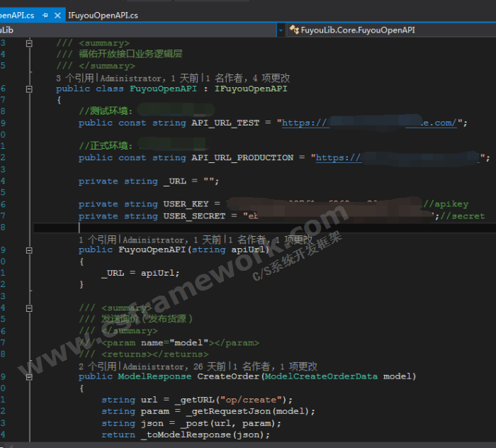Viewport: 496px width, 448px height.
Task: Click the class icon beside FuyouLib.Core.FuyouOpenAPI
Action: [x=294, y=30]
